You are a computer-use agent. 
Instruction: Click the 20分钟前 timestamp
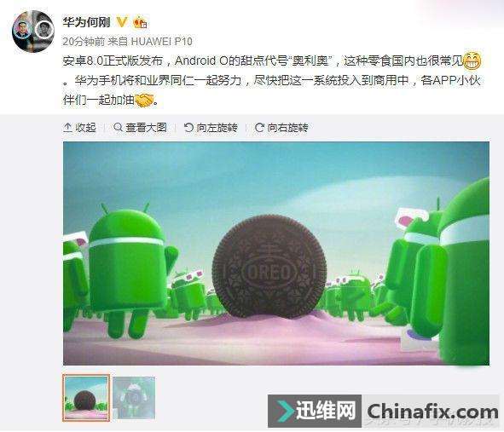[84, 42]
